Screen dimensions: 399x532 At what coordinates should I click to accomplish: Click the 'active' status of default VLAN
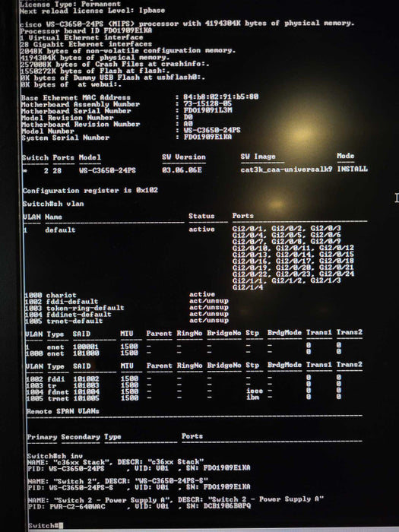click(x=201, y=229)
